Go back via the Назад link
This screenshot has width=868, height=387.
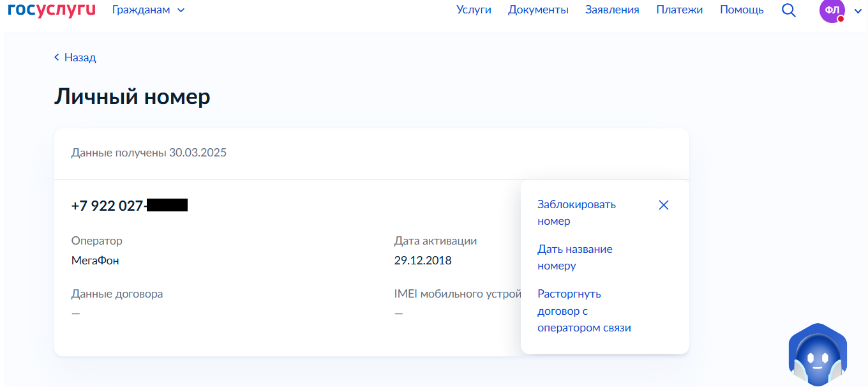75,57
